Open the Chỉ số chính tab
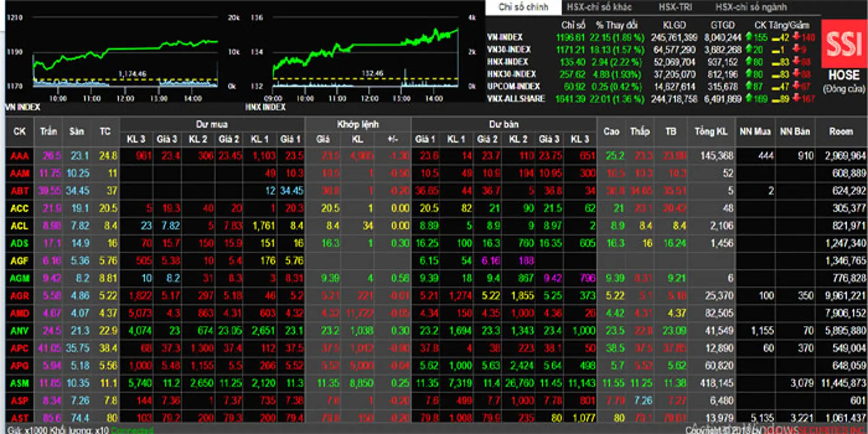 [x=523, y=7]
